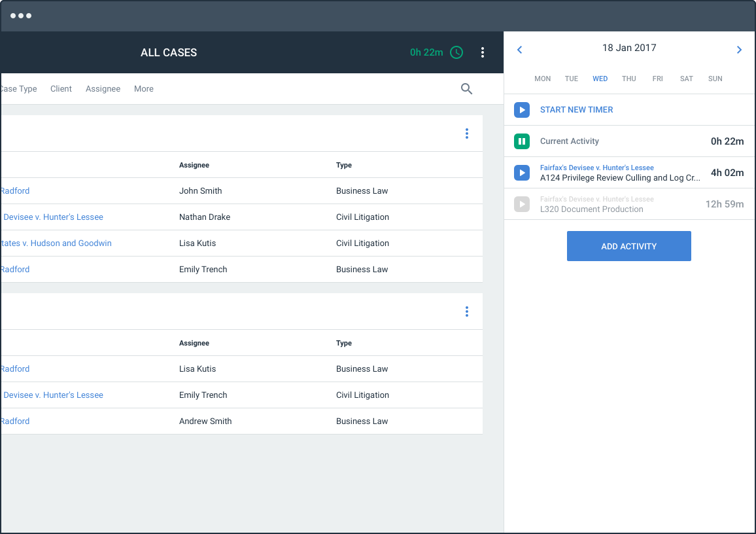Select MON in the week calendar
756x534 pixels.
coord(542,79)
